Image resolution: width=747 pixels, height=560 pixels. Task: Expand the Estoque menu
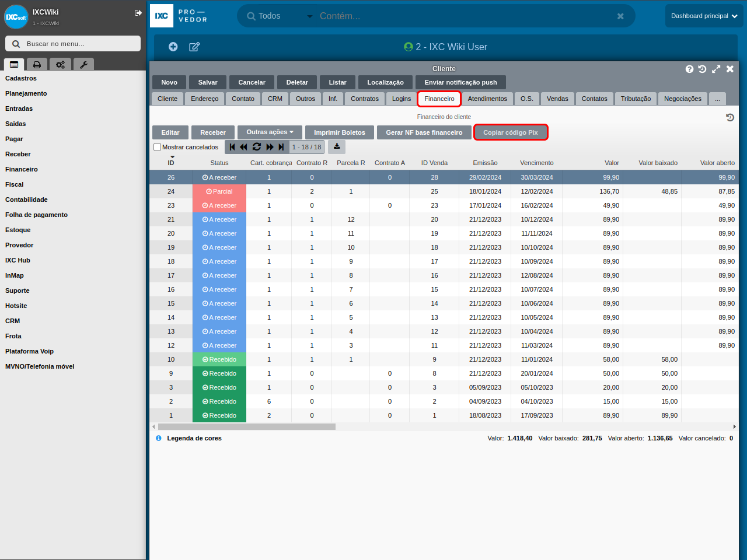18,230
